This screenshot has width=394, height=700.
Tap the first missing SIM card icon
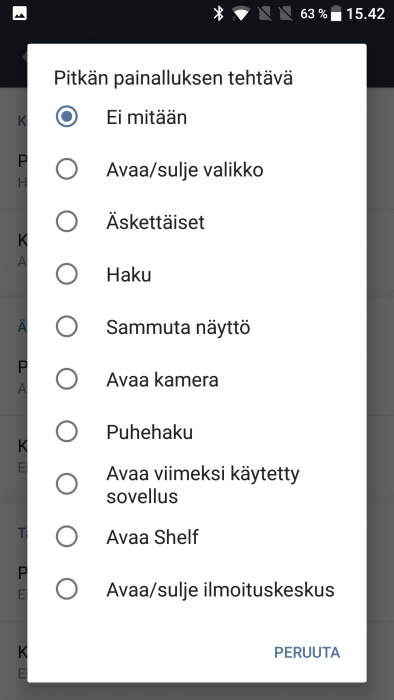[x=264, y=14]
